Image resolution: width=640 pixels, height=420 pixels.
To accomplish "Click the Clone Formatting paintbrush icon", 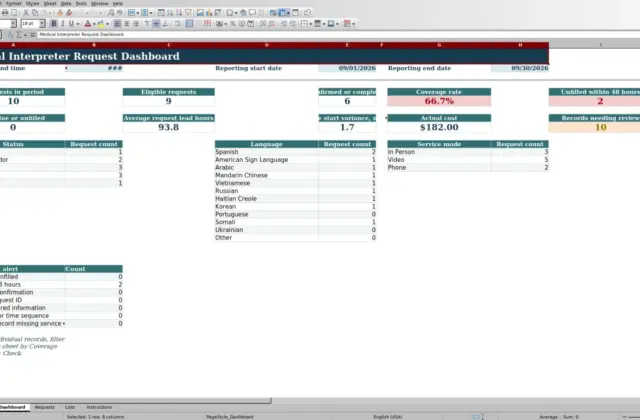I will (60, 13).
